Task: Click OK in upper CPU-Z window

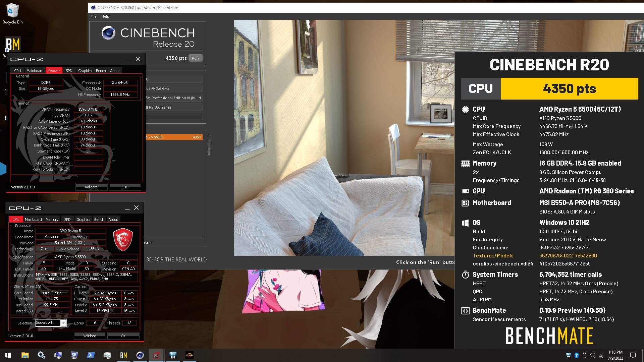Action: [125, 187]
